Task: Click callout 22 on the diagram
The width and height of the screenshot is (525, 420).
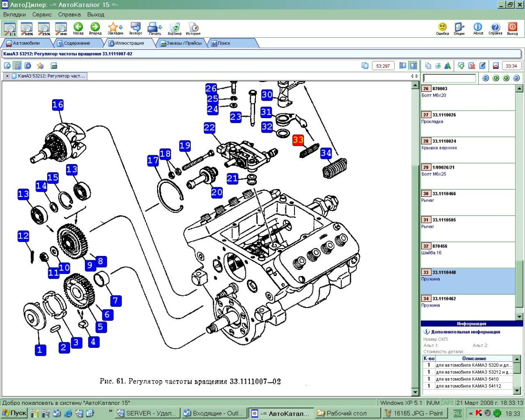Action: click(210, 128)
